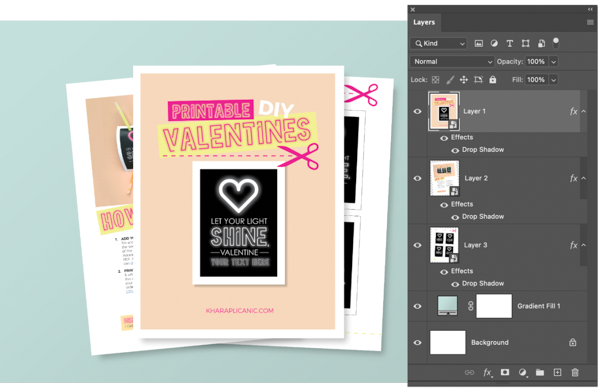
Task: Click Fill 100% value field
Action: click(536, 80)
